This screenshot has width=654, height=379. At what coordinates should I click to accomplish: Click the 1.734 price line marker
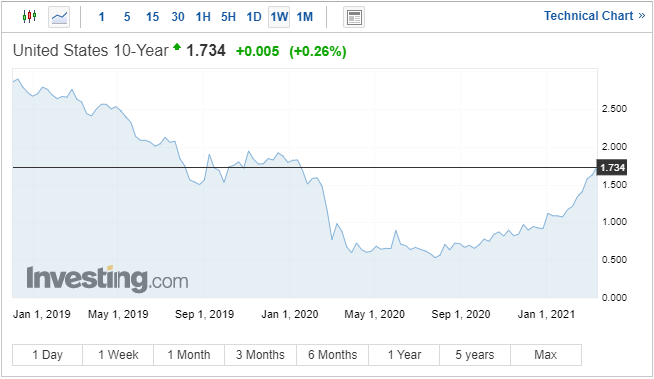(x=612, y=168)
